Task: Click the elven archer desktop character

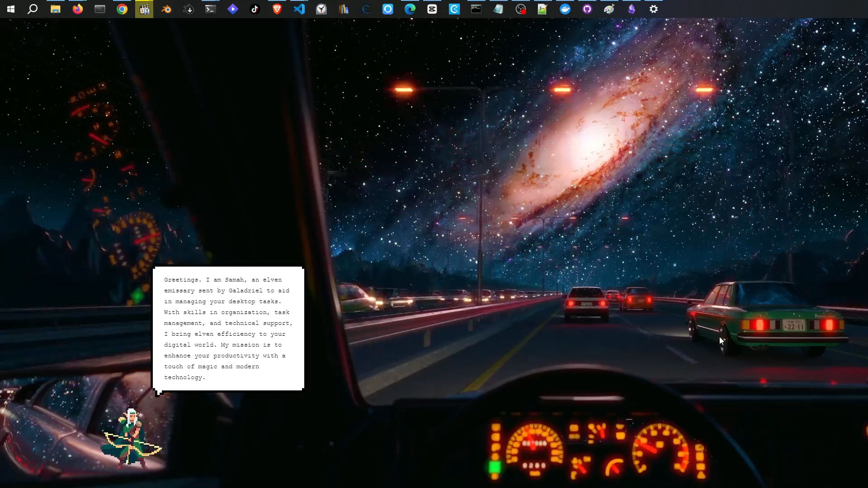Action: (x=131, y=438)
